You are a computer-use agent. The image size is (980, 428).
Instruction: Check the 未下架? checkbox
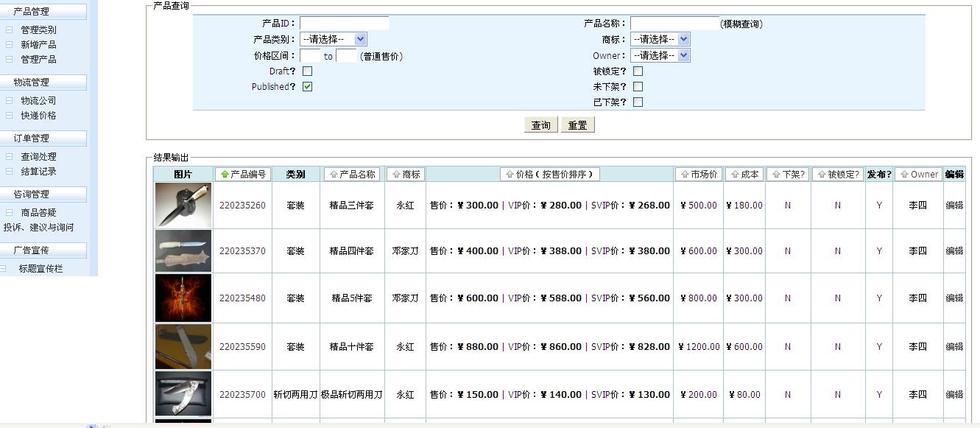(638, 87)
